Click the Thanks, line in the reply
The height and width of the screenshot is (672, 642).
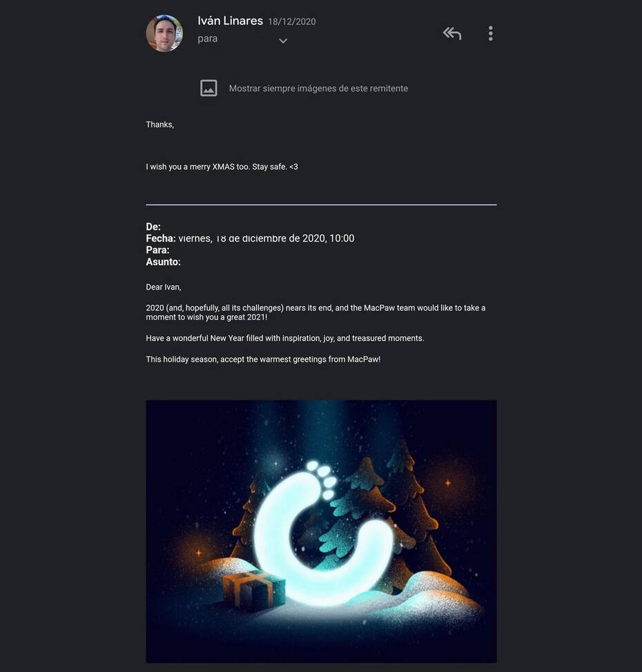click(x=160, y=125)
